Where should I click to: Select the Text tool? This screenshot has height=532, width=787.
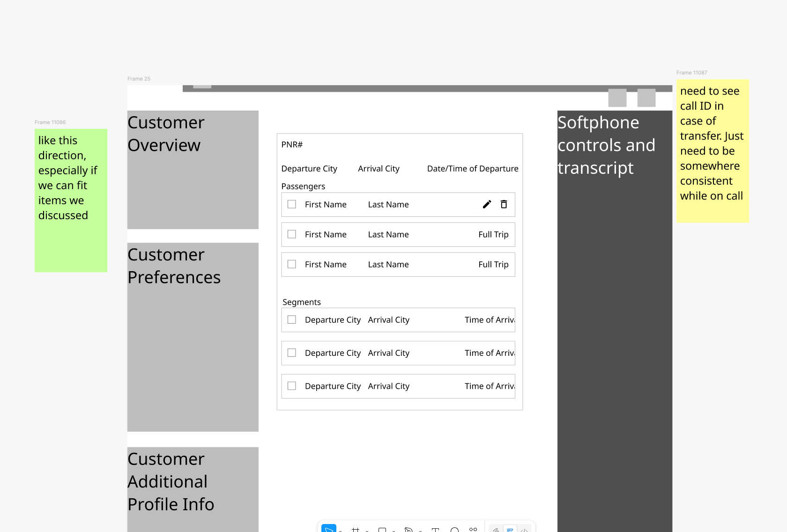[435, 530]
